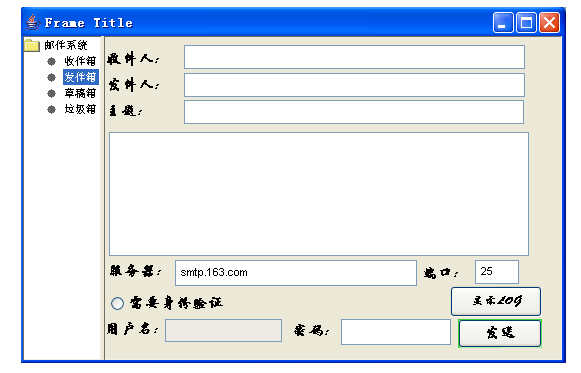Image resolution: width=581 pixels, height=373 pixels.
Task: Click inside the large message body area
Action: pyautogui.click(x=319, y=194)
